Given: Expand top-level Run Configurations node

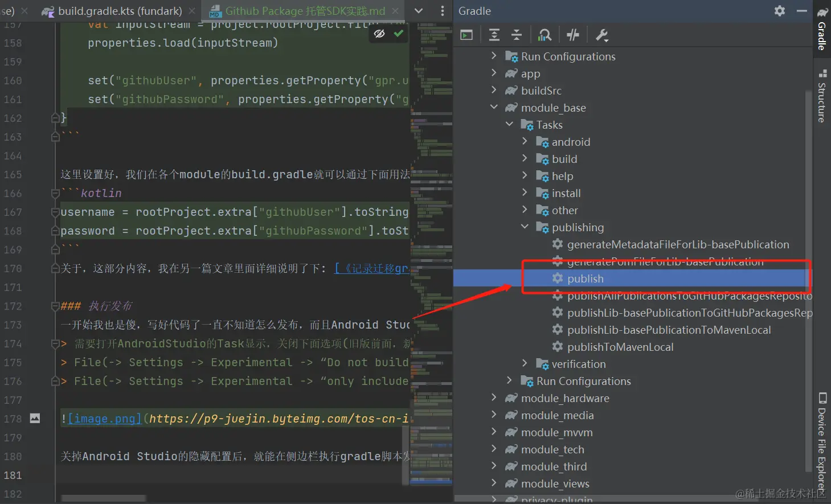Looking at the screenshot, I should coord(494,56).
